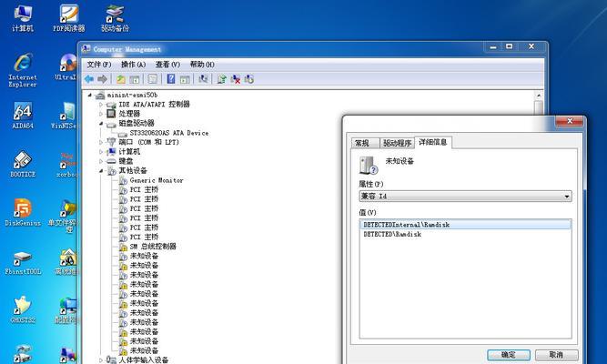Collapse the minint-esmi50b root node

[x=90, y=95]
